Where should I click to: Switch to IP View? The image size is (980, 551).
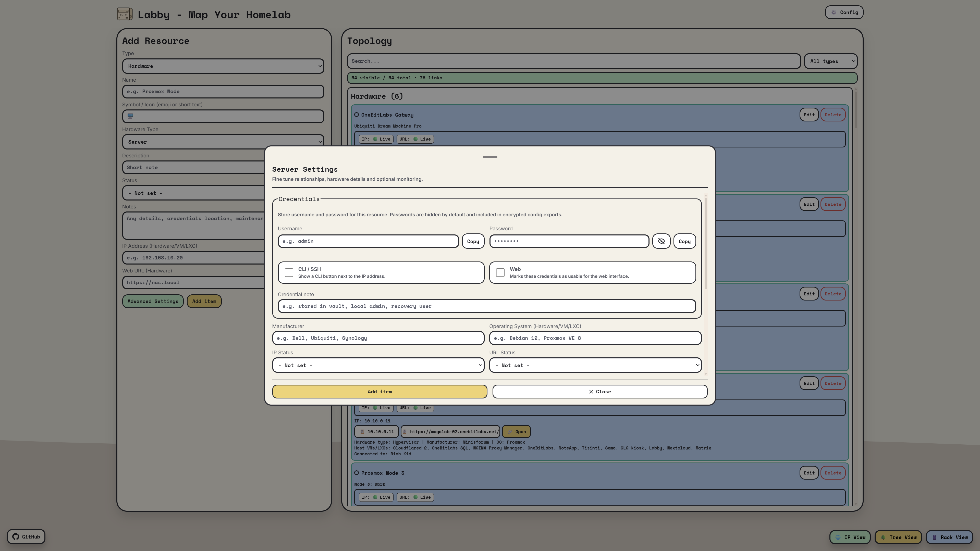pyautogui.click(x=850, y=537)
